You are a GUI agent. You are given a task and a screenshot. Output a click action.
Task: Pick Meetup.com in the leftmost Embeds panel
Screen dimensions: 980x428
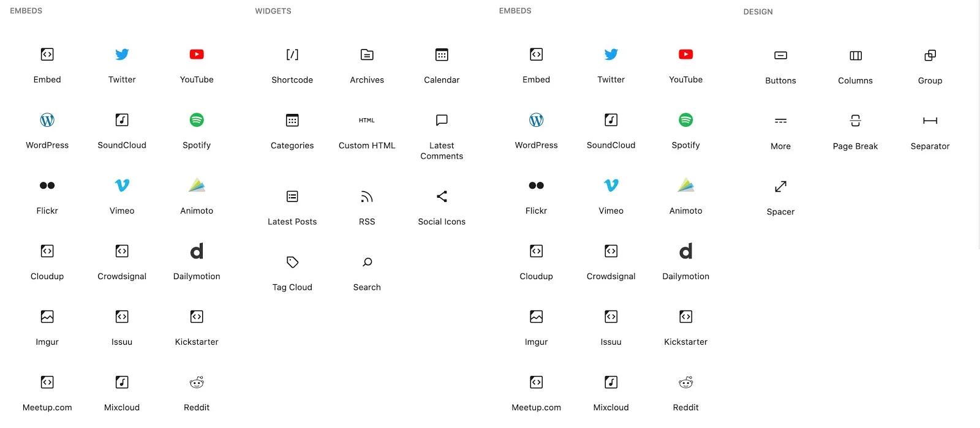coord(47,392)
